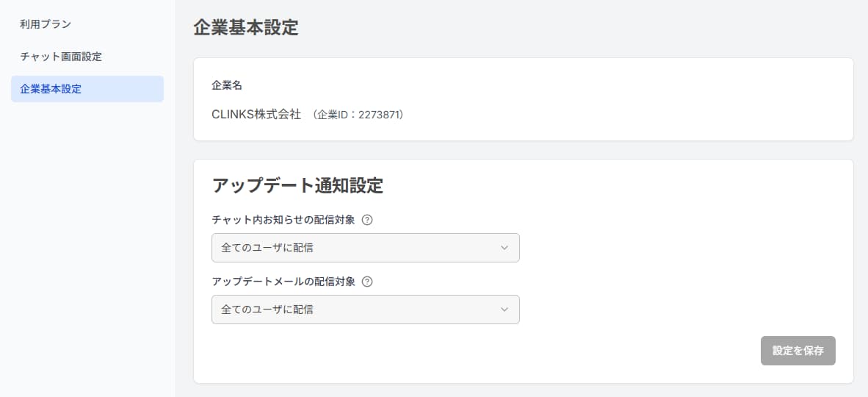Click empty area of the 企業名 card
Image resolution: width=868 pixels, height=397 pixels.
pyautogui.click(x=624, y=99)
